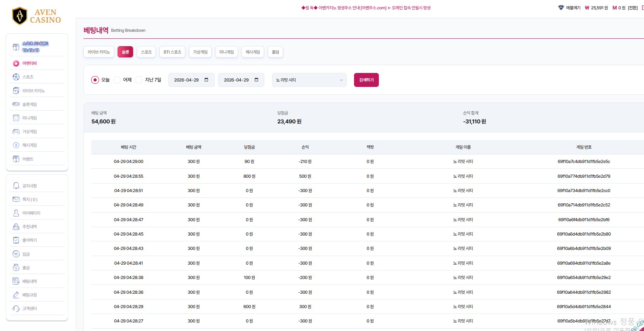Click the 마이페이지 person icon
Viewport: 644px width, 331px height.
(x=16, y=213)
